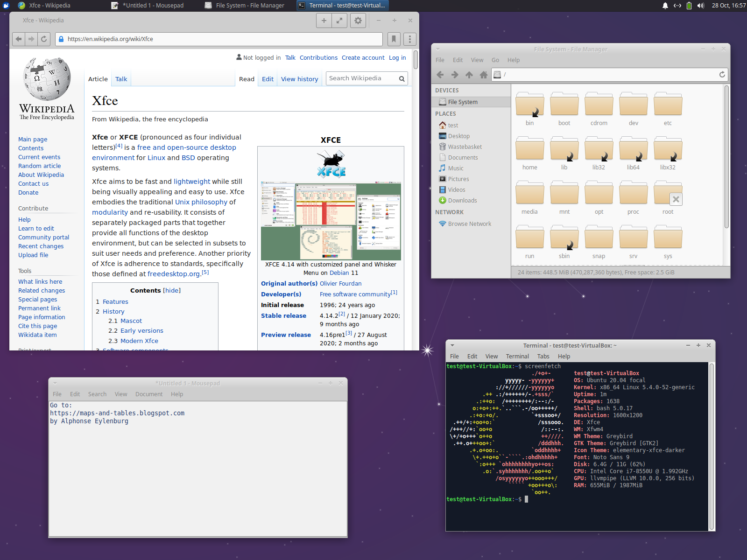Click the Search Wikipedia input field

pos(362,78)
